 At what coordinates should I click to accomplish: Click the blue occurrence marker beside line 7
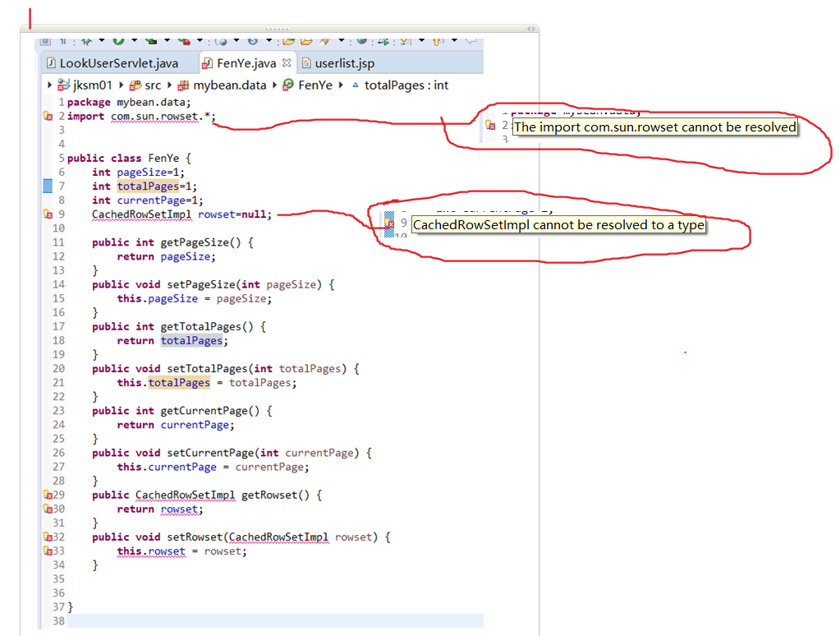tap(48, 186)
